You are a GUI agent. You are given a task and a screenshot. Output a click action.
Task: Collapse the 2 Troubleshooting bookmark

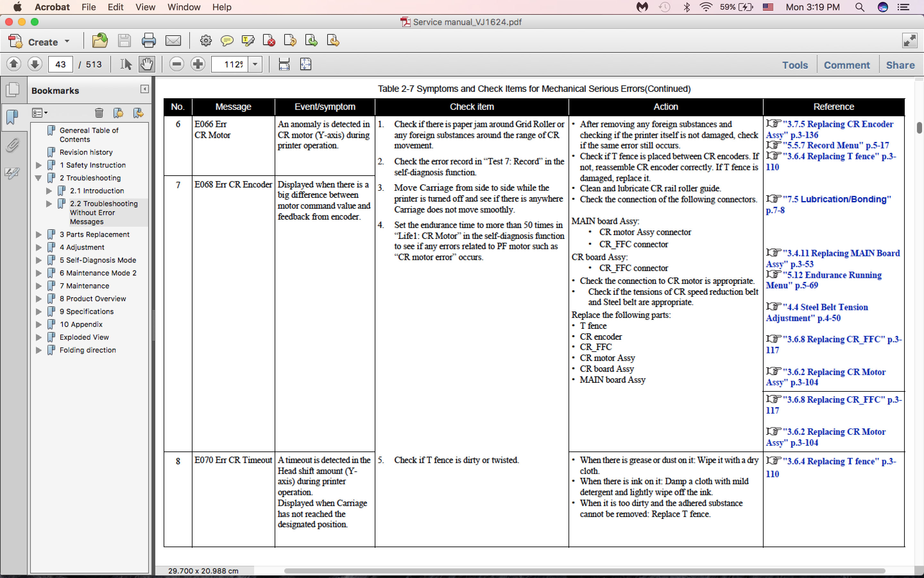point(38,178)
